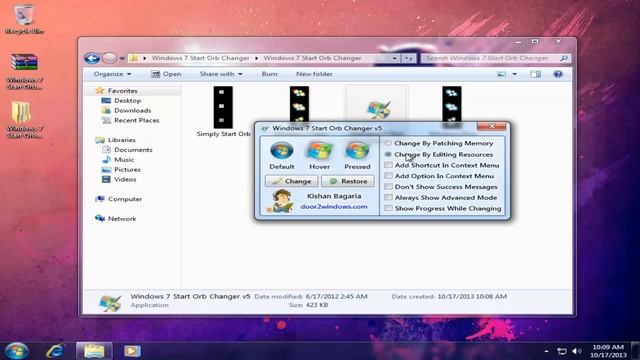640x360 pixels.
Task: Select the Windows 7 Start Orb folder on desktop
Action: (23, 120)
